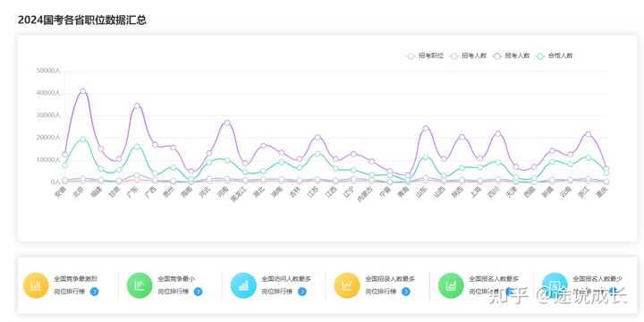Click the teal data point at 北京

coord(82,140)
